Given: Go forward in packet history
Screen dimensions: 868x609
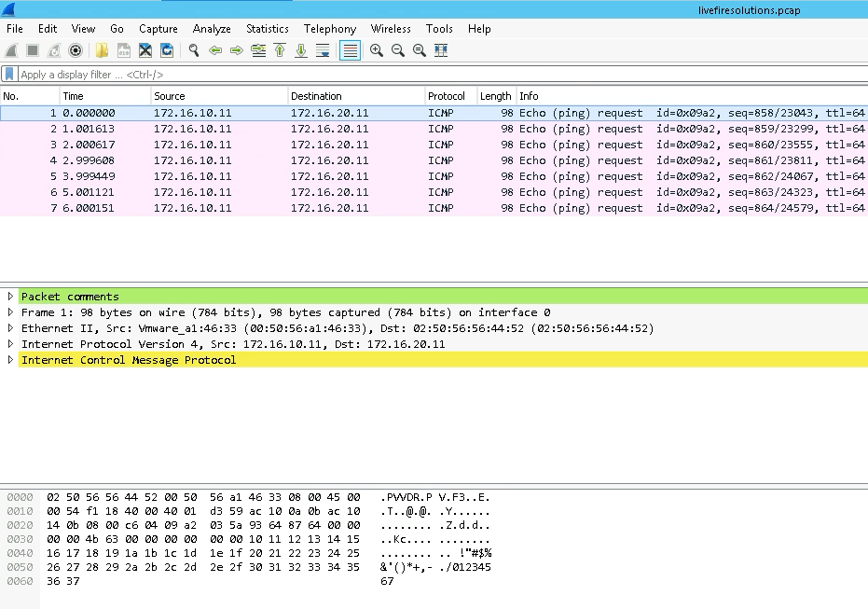Looking at the screenshot, I should 237,51.
